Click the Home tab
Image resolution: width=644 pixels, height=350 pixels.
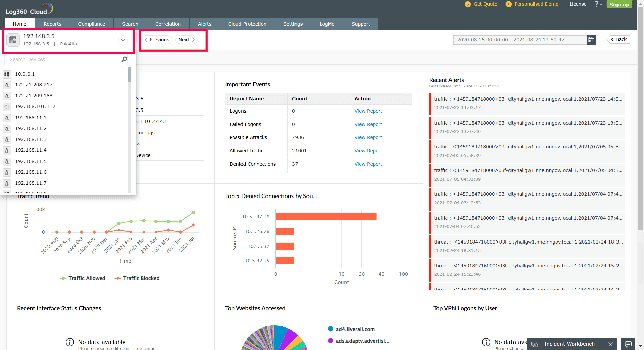click(20, 24)
